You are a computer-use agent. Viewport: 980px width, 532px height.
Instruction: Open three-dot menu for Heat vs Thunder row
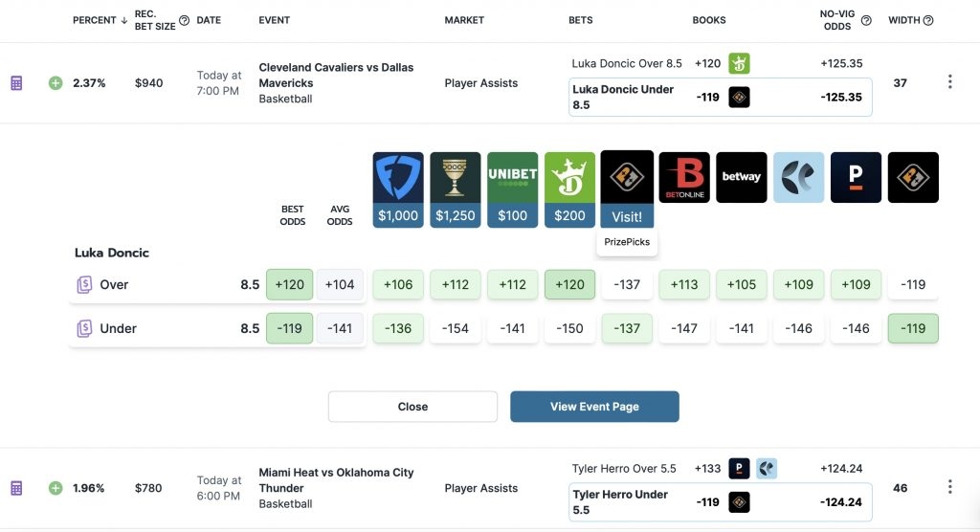(x=949, y=487)
